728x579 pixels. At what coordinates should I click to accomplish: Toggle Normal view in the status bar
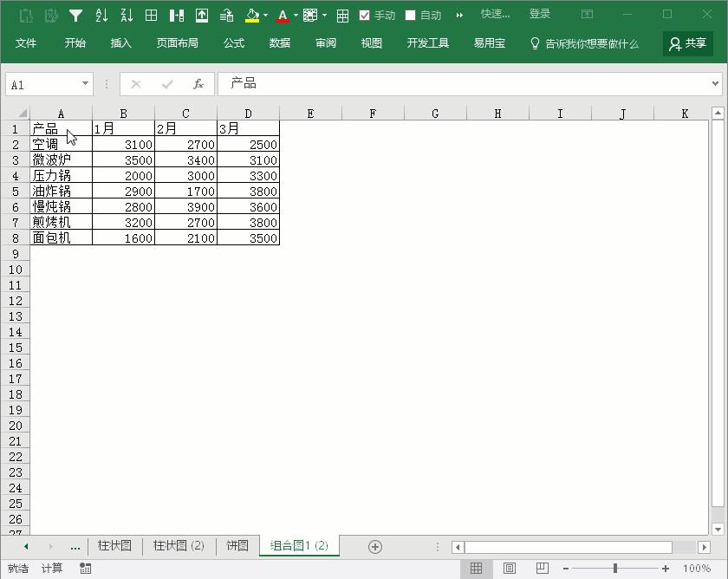coord(476,568)
